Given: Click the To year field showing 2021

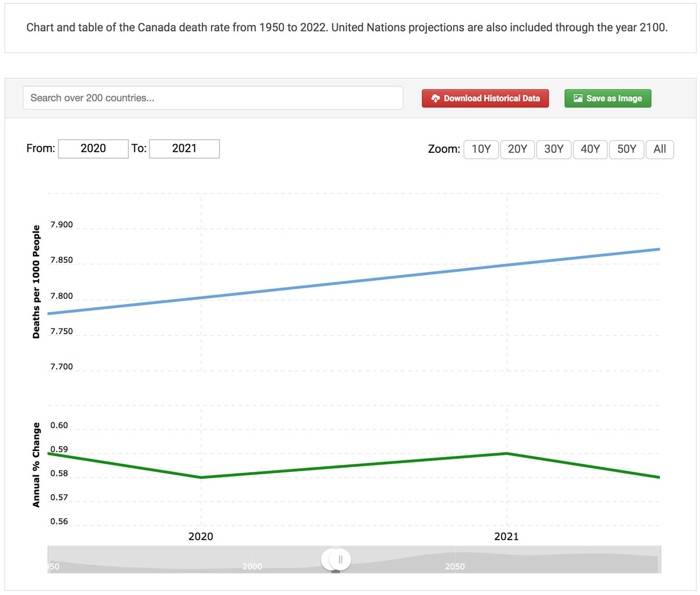Looking at the screenshot, I should point(184,148).
